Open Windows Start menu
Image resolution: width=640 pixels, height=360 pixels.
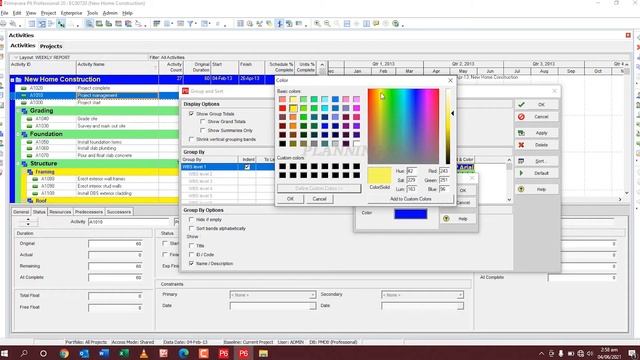[4, 353]
